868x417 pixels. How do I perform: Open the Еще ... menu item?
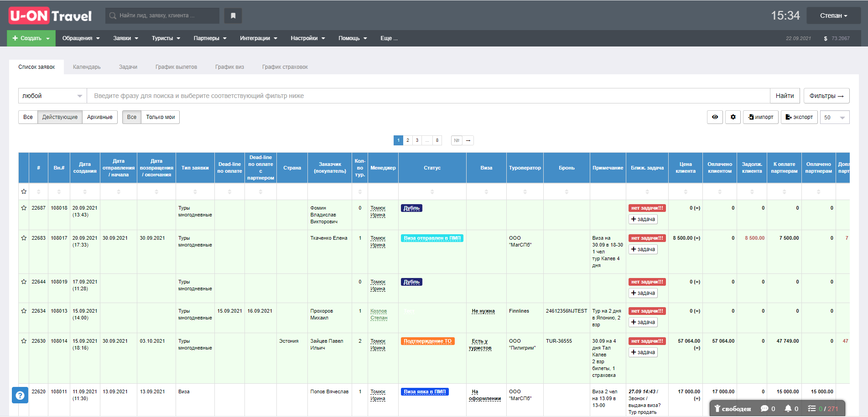click(x=389, y=38)
